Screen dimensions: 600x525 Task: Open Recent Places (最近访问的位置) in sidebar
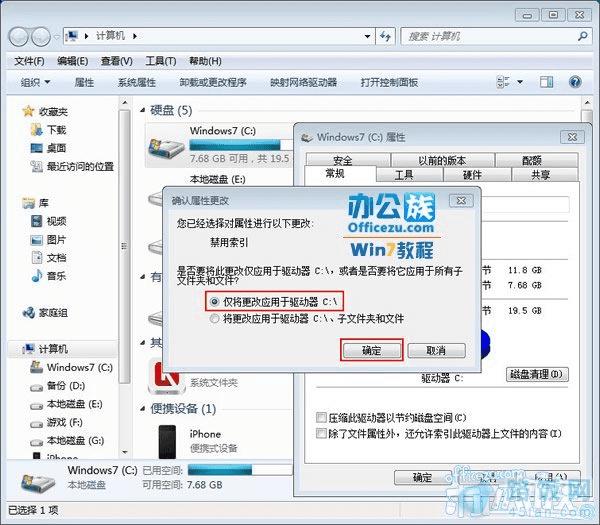tap(72, 166)
